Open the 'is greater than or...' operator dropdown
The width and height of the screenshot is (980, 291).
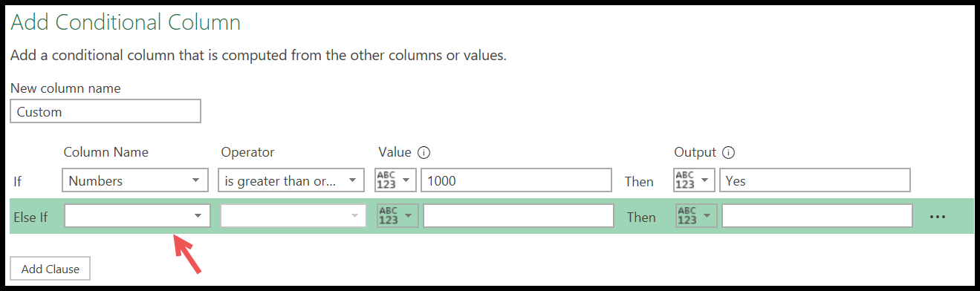click(x=292, y=180)
